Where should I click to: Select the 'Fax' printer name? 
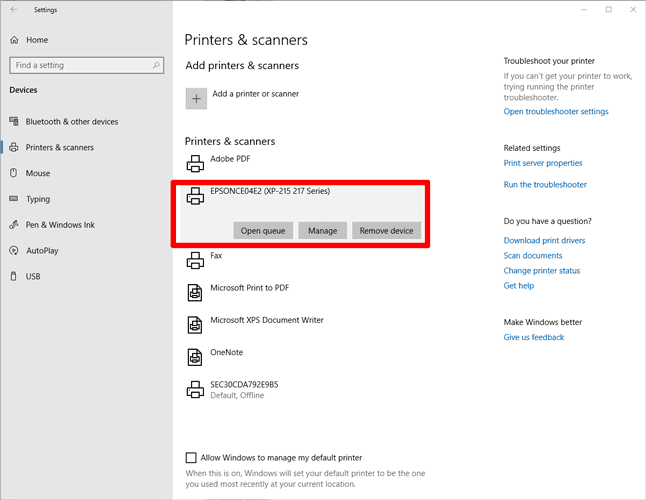[x=216, y=255]
